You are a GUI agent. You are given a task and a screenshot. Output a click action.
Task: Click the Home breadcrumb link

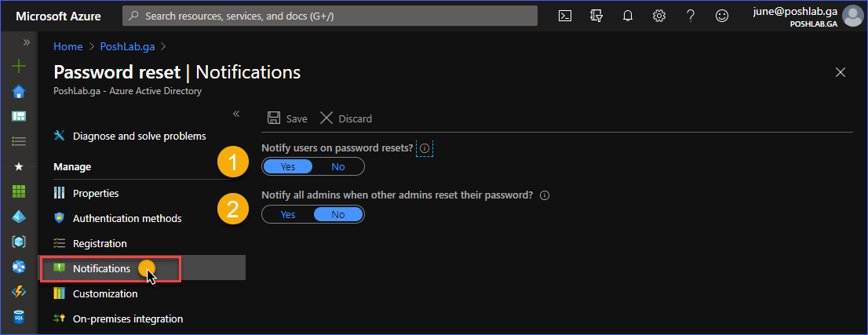[x=68, y=46]
